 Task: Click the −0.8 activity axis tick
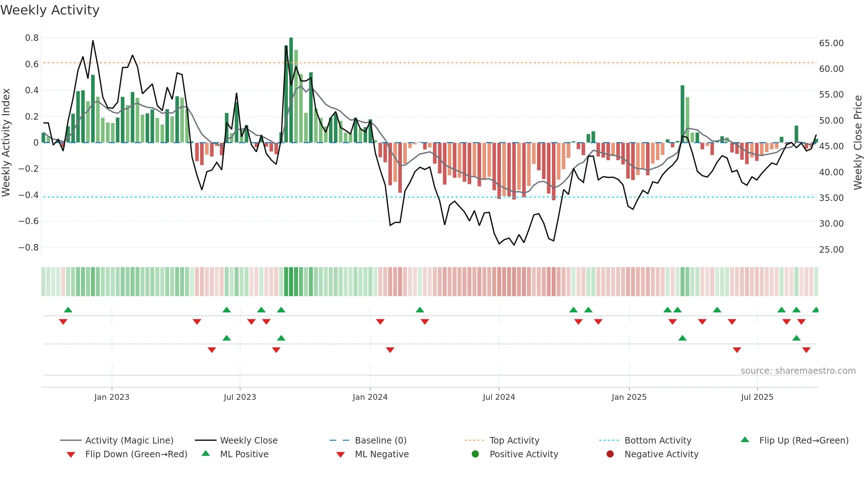point(29,247)
